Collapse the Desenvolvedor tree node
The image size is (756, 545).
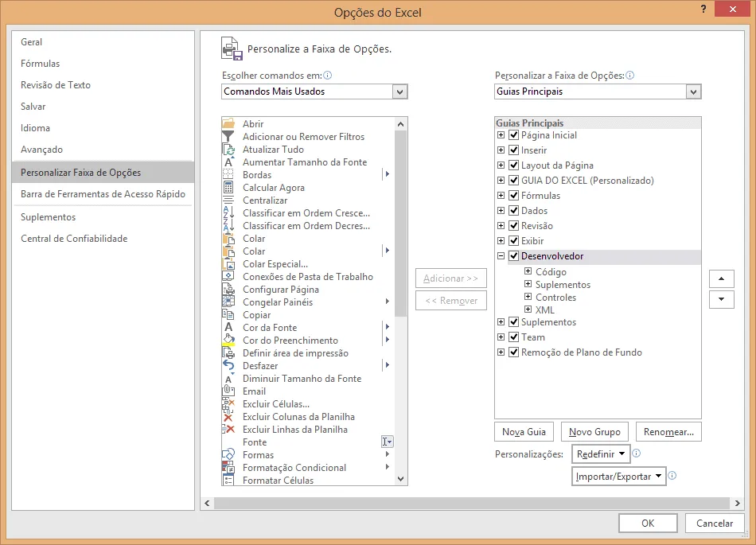click(501, 256)
